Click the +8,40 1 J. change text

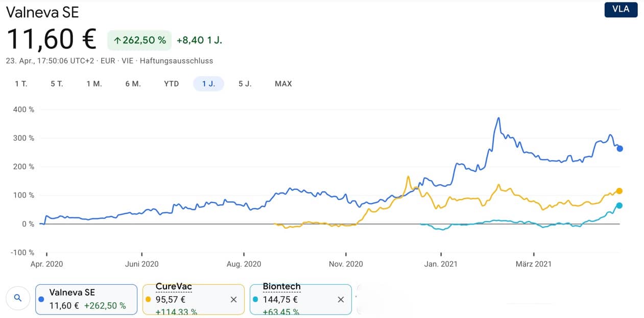tap(199, 40)
